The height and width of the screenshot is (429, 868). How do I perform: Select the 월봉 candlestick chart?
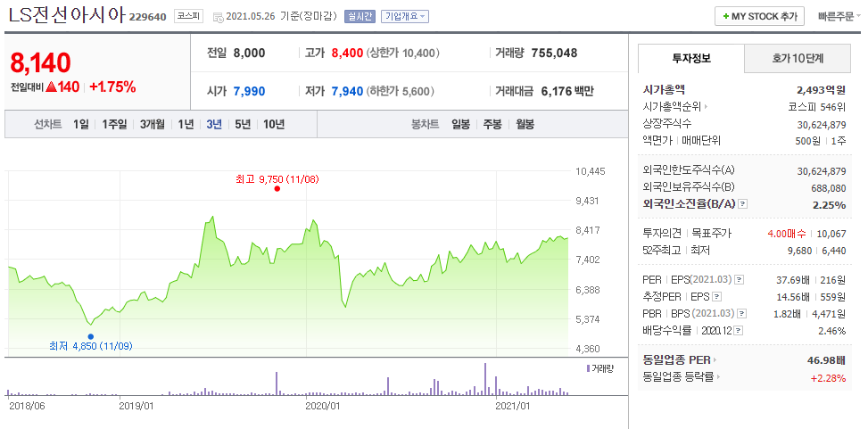click(525, 125)
